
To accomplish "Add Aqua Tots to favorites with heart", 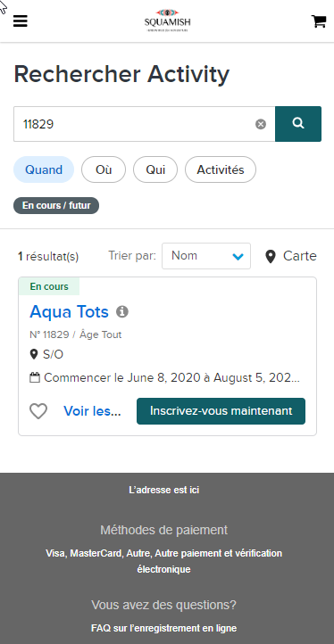I will [38, 411].
